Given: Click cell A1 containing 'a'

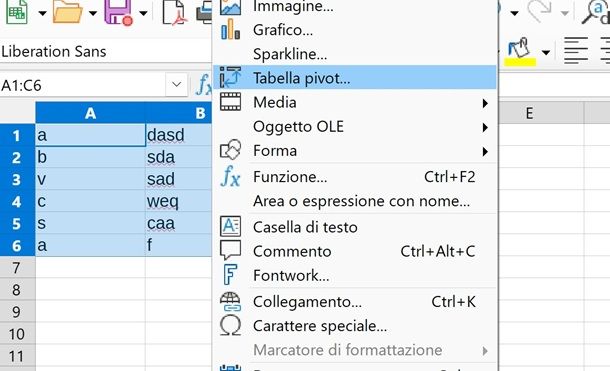Looking at the screenshot, I should (90, 135).
